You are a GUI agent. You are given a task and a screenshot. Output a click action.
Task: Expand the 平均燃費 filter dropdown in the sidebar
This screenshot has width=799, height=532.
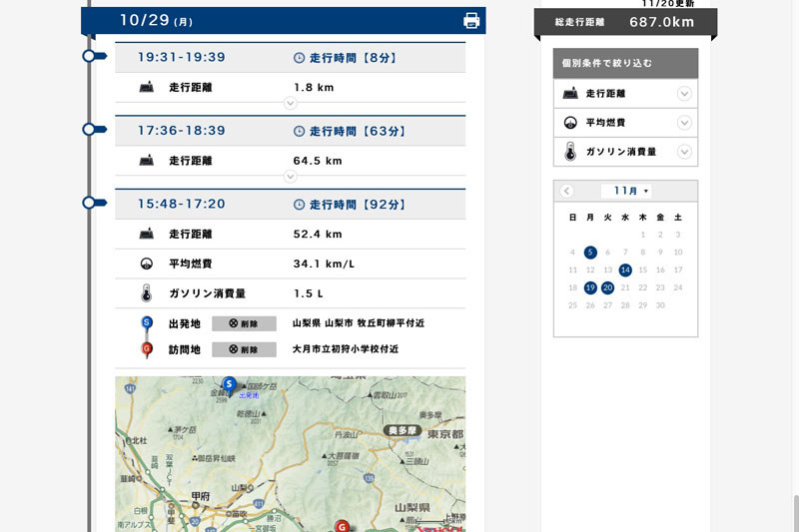(684, 123)
